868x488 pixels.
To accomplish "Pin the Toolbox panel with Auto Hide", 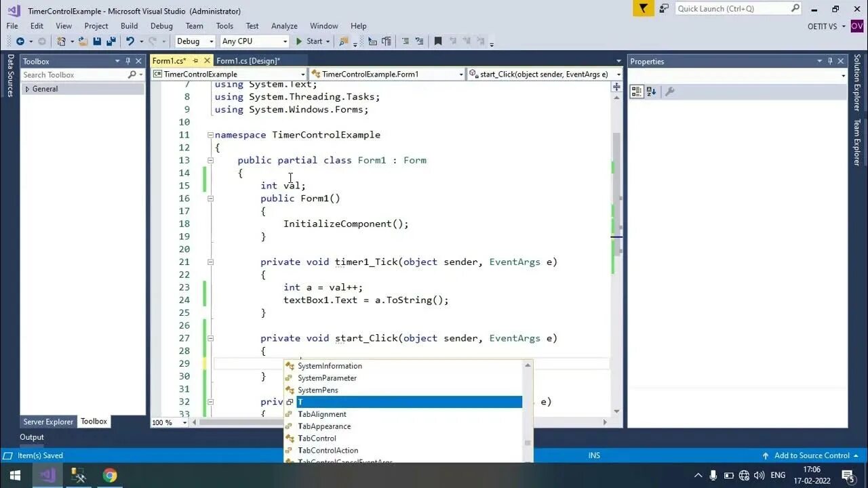I will pos(128,61).
